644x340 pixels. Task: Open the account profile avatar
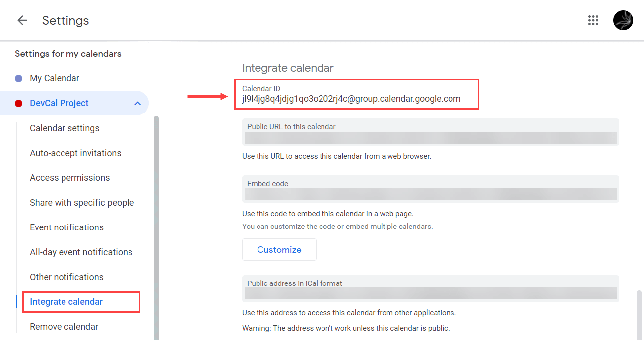(623, 20)
